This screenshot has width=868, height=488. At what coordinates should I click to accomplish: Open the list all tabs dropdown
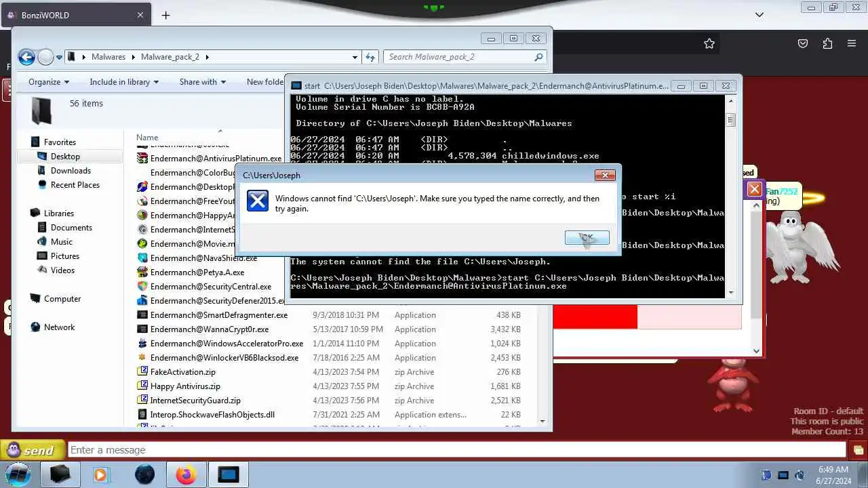(759, 15)
